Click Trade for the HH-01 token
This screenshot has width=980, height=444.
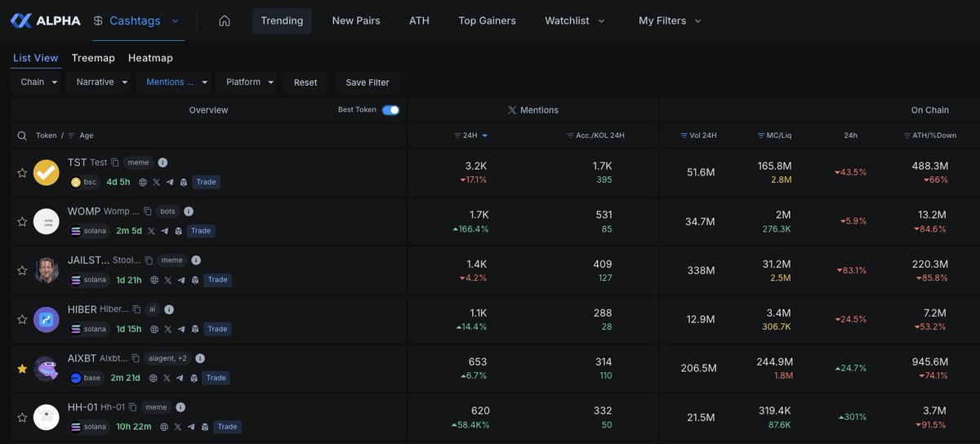coord(227,427)
